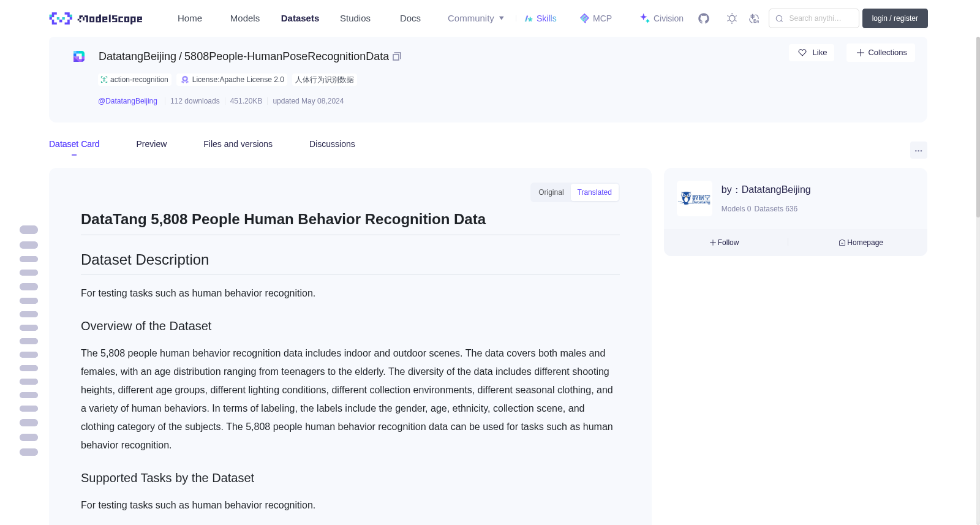Click the "by：DatatangBeijing" author name
The height and width of the screenshot is (525, 980).
[x=766, y=190]
